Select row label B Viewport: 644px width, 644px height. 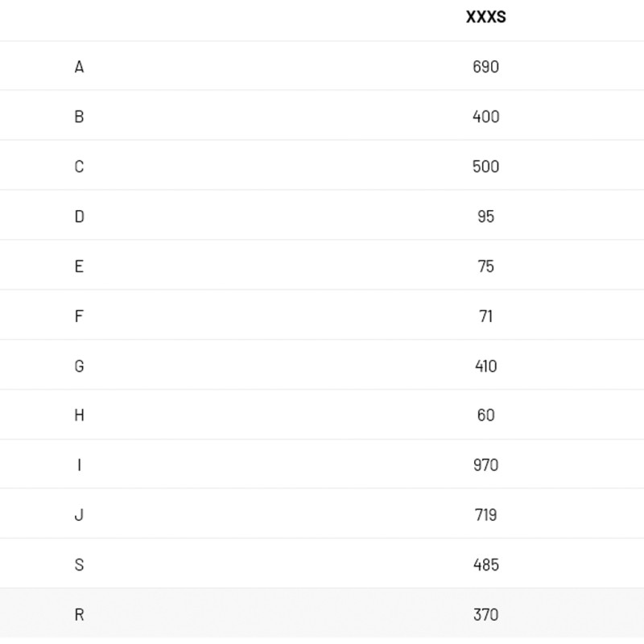[x=79, y=117]
